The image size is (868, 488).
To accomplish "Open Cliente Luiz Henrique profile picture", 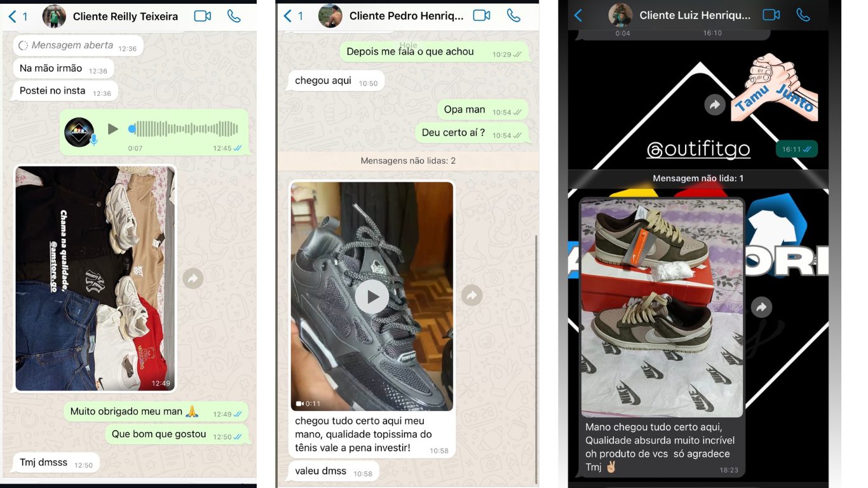I will point(620,15).
